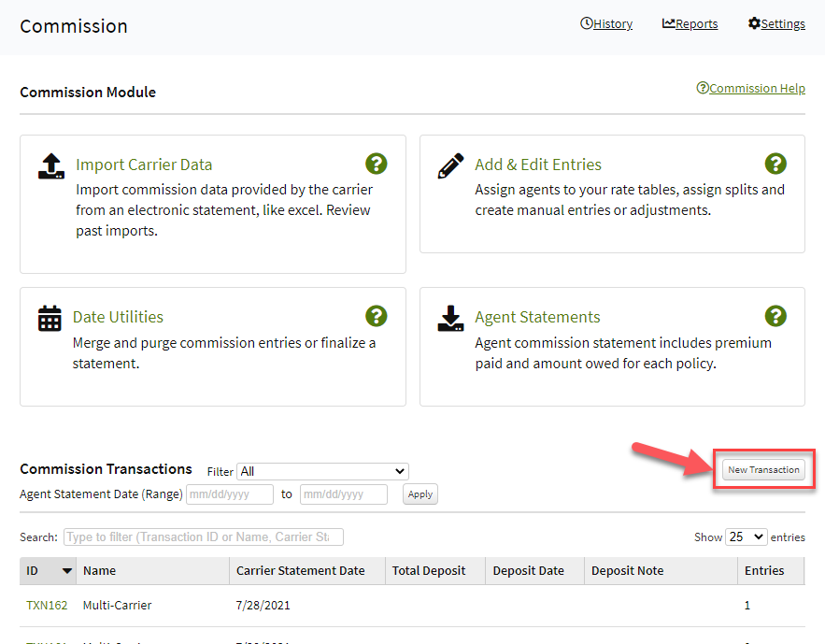Open the Reports menu item

696,23
